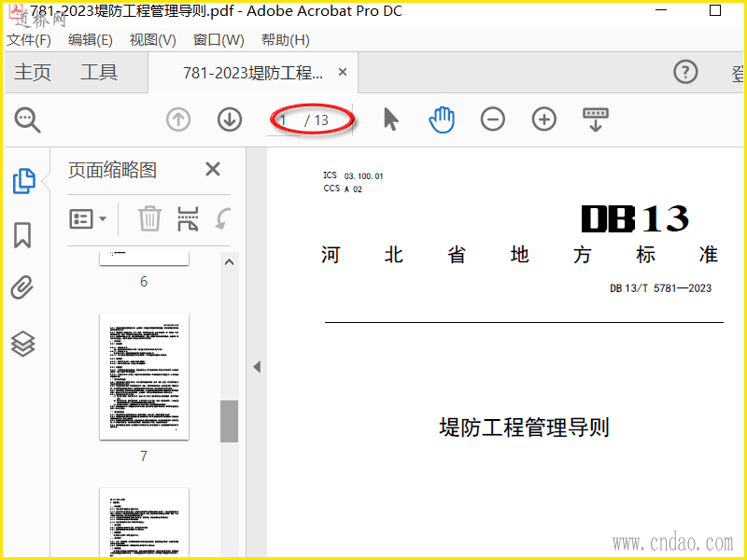The width and height of the screenshot is (747, 560).
Task: Go to next page with down arrow
Action: pos(230,119)
